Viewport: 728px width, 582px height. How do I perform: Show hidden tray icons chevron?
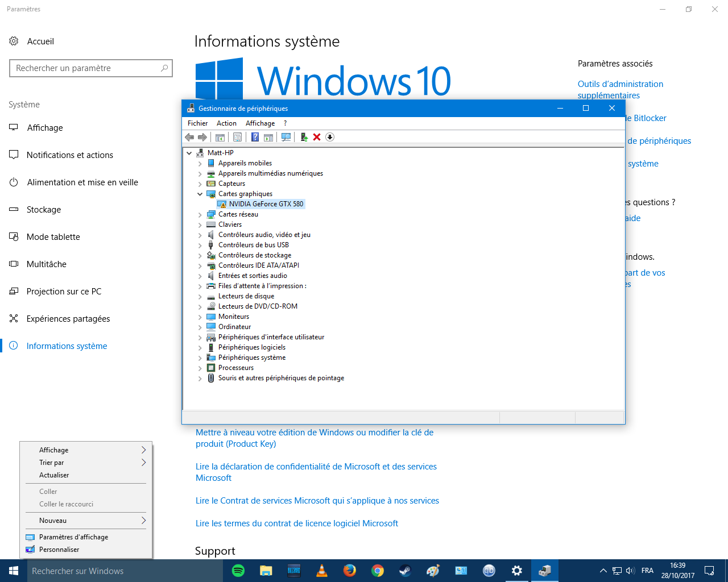(x=603, y=571)
